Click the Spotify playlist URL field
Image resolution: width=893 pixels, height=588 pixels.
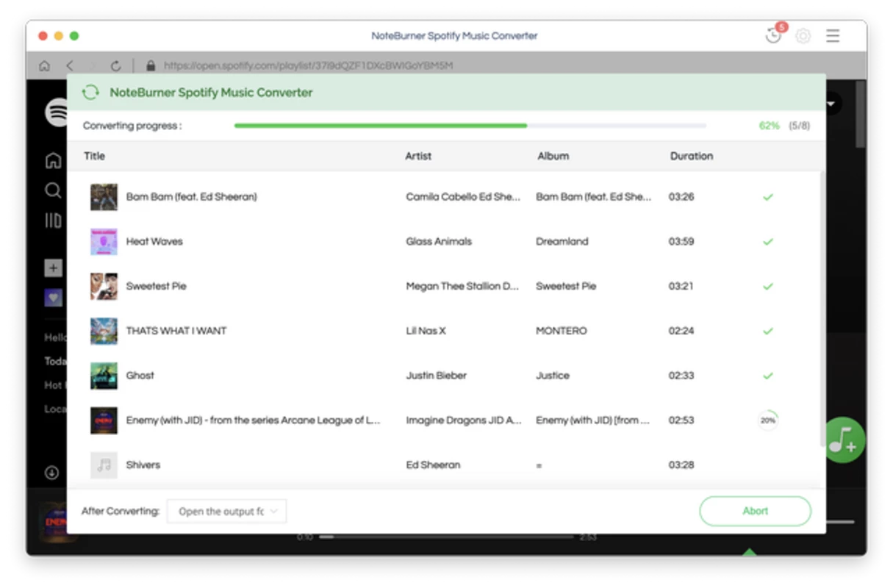[308, 65]
